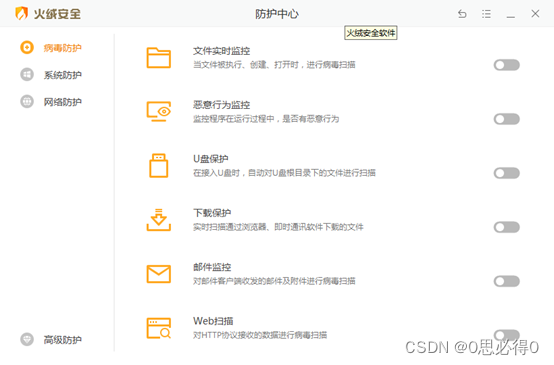554x365 pixels.
Task: Close the 防护中心 window
Action: click(x=535, y=14)
